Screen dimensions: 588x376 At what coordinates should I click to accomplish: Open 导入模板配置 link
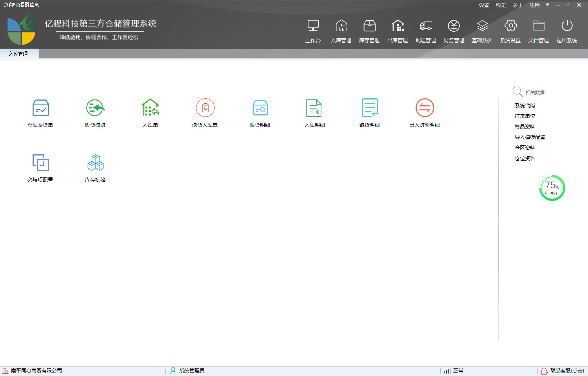[x=530, y=137]
